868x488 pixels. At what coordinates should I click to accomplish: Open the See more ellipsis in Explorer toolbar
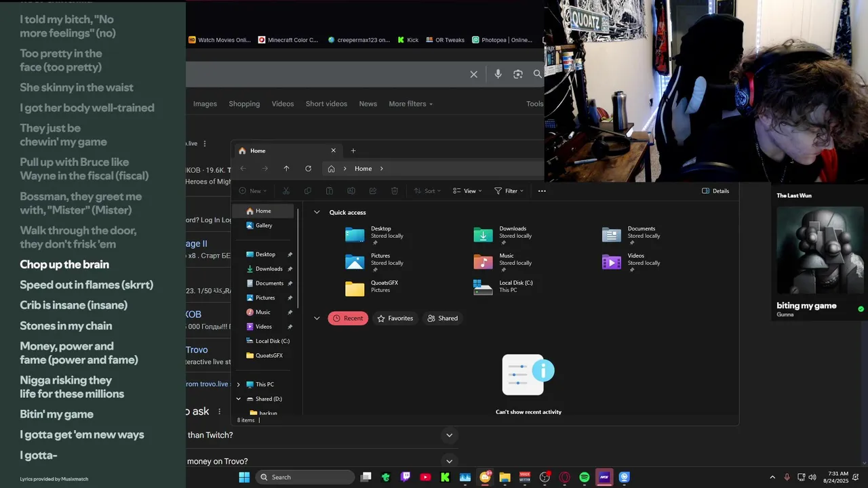point(542,191)
